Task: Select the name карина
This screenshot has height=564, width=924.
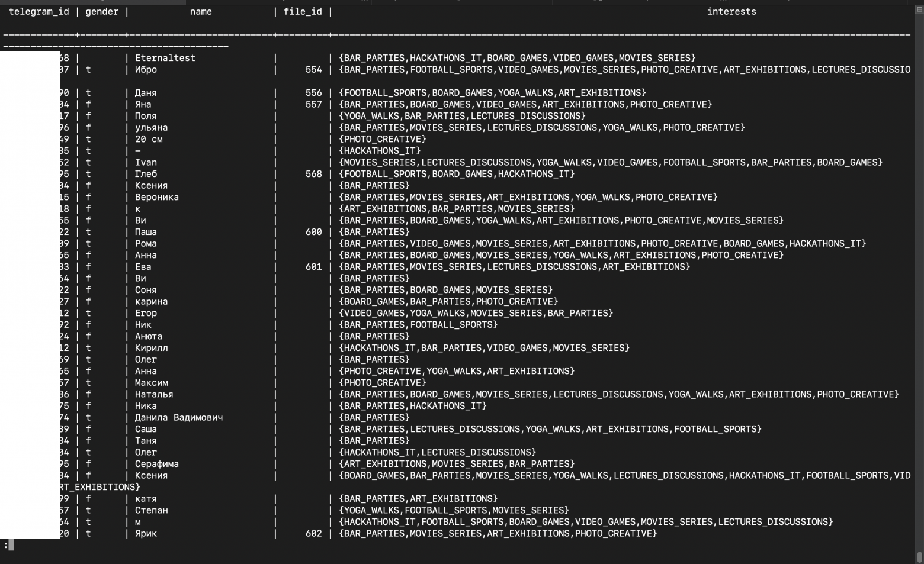Action: tap(152, 302)
